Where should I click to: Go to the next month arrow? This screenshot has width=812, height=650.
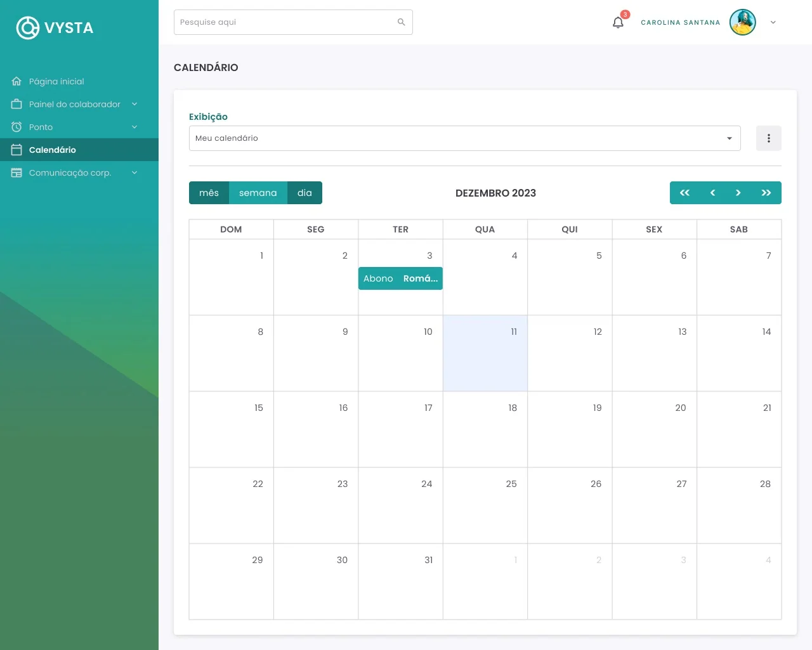738,193
